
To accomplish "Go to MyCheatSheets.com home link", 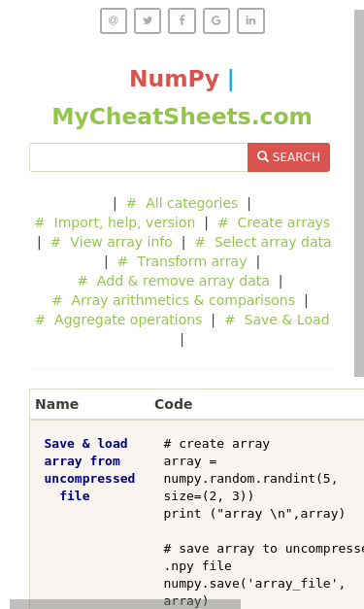I will click(x=182, y=117).
